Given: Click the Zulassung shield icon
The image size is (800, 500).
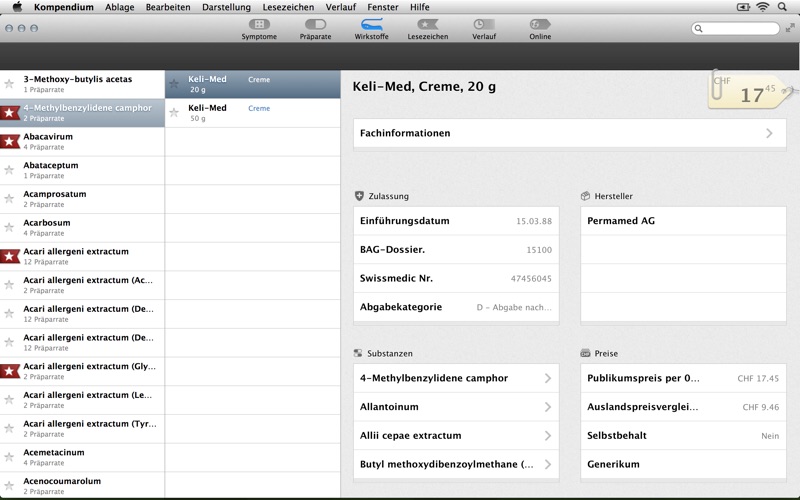Looking at the screenshot, I should [359, 196].
